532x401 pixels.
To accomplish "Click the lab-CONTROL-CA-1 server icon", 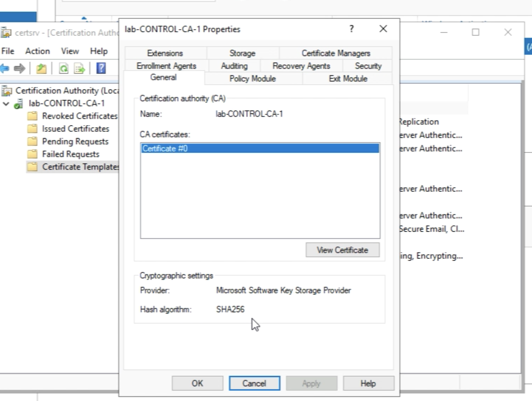I will click(18, 104).
